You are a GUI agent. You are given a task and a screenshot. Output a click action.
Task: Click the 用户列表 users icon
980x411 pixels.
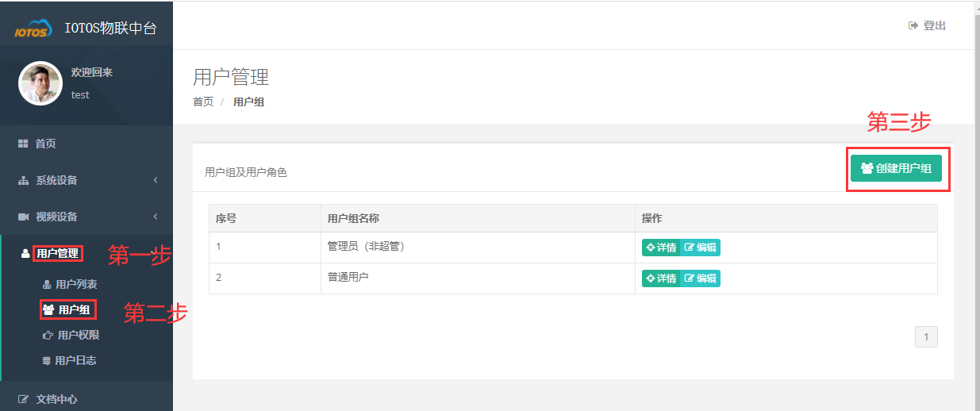click(x=47, y=284)
